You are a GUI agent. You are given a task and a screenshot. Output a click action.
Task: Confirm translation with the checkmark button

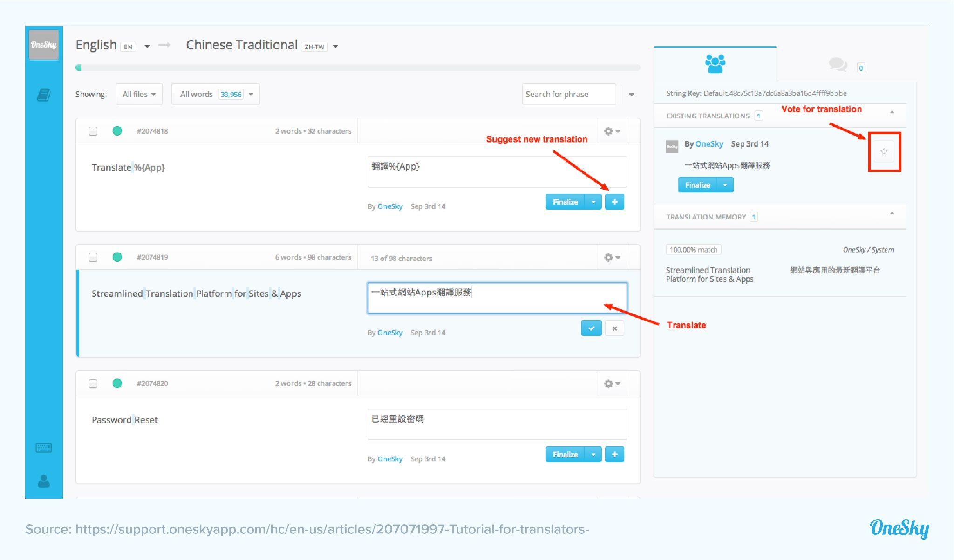coord(591,328)
